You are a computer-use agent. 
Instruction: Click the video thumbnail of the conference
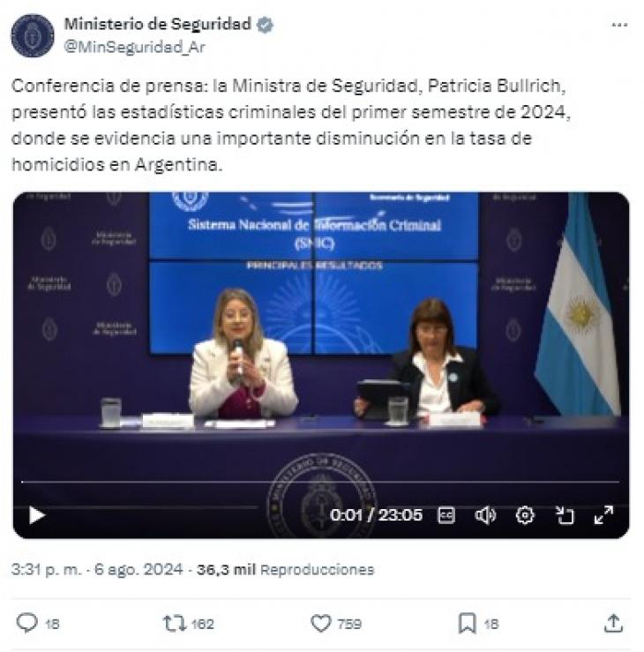coord(320,333)
